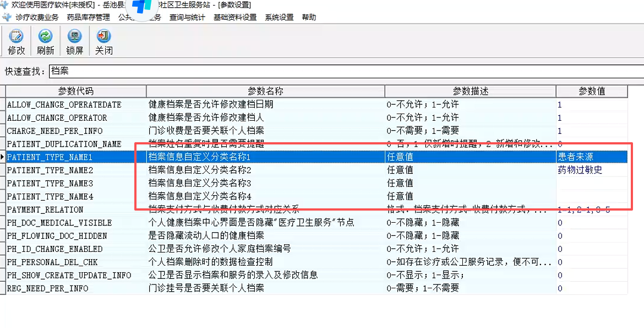Click the 药物过敏史 parameter value cell
644x328 pixels.
(580, 170)
